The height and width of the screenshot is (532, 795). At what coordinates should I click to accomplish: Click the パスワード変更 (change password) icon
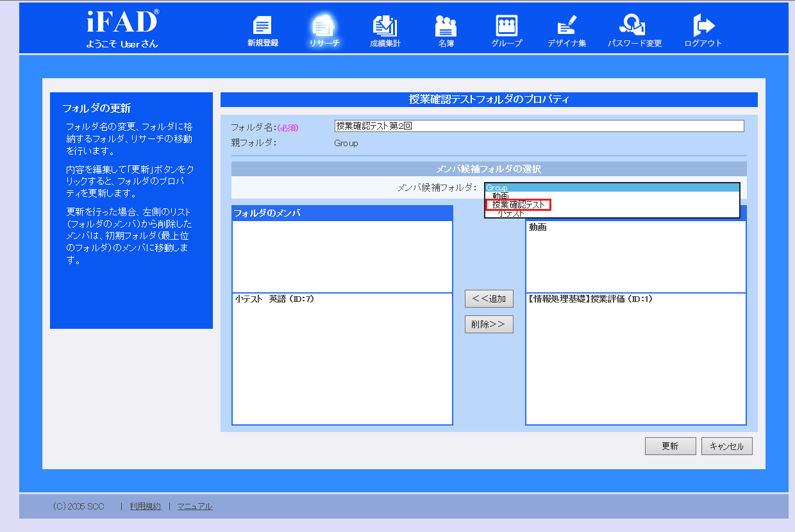coord(634,31)
